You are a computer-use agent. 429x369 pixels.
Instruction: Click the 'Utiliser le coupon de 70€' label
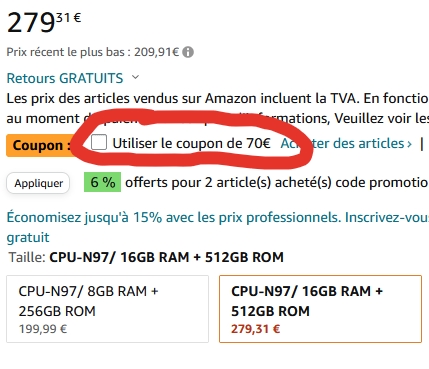pyautogui.click(x=191, y=144)
